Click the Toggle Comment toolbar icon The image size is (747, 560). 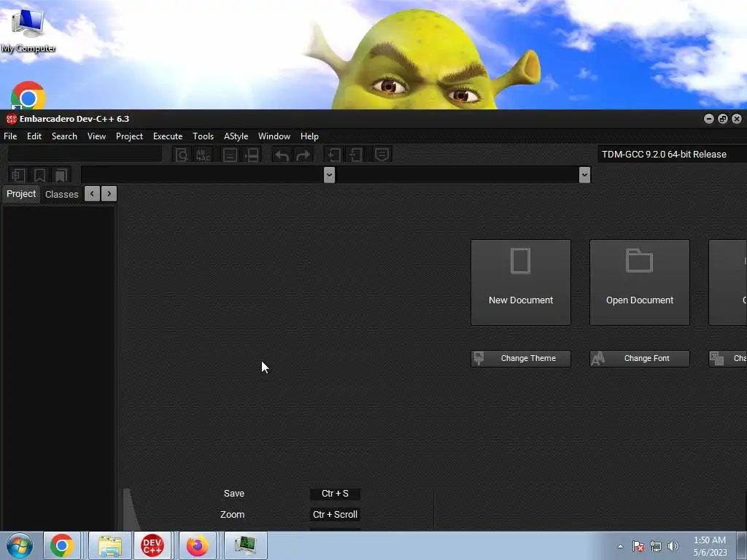click(382, 155)
